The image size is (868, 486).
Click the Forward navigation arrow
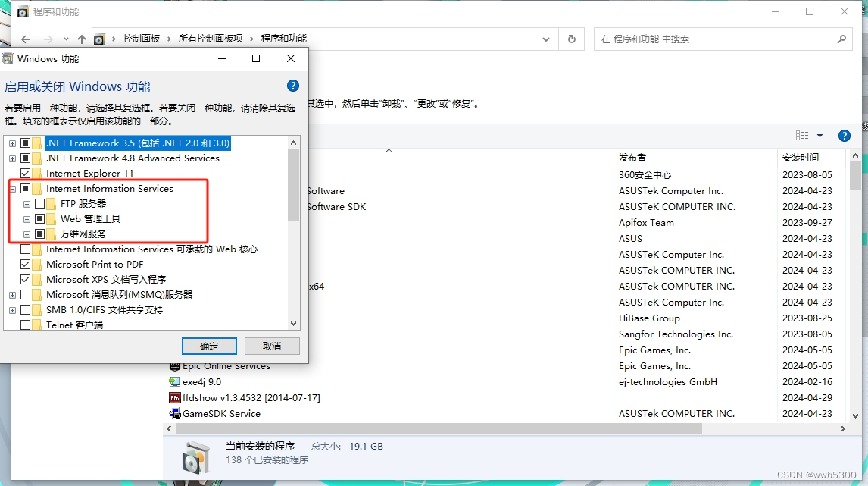pos(48,39)
